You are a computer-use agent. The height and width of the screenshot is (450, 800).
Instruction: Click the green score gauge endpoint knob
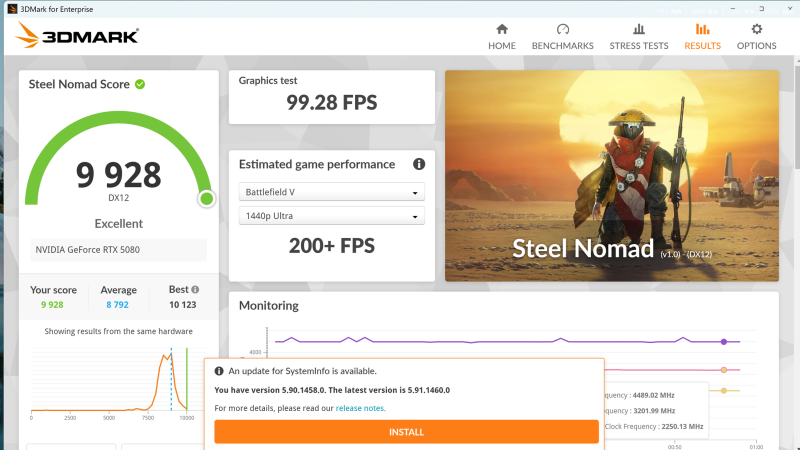207,198
